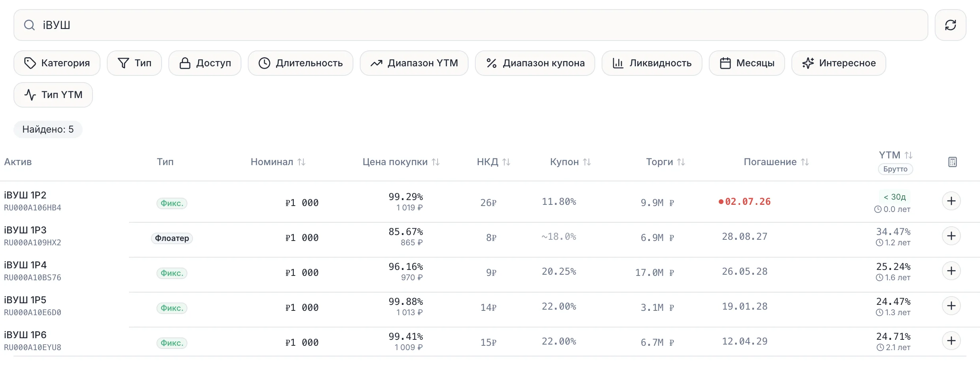980x366 pixels.
Task: Add iВУШ 1P2 with plus button
Action: (951, 201)
